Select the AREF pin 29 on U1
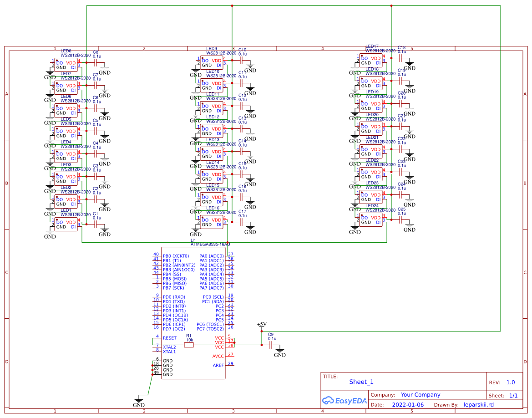This screenshot has height=418, width=532. click(218, 365)
